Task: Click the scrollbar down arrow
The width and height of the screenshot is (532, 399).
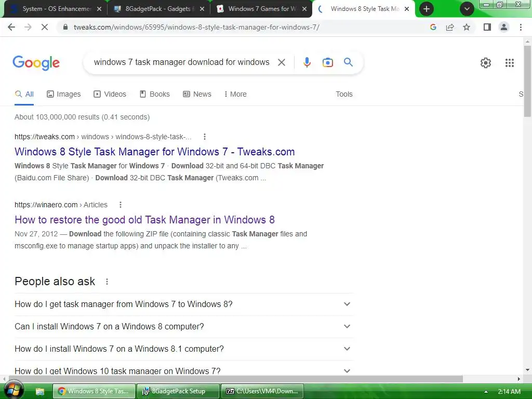Action: pyautogui.click(x=527, y=370)
